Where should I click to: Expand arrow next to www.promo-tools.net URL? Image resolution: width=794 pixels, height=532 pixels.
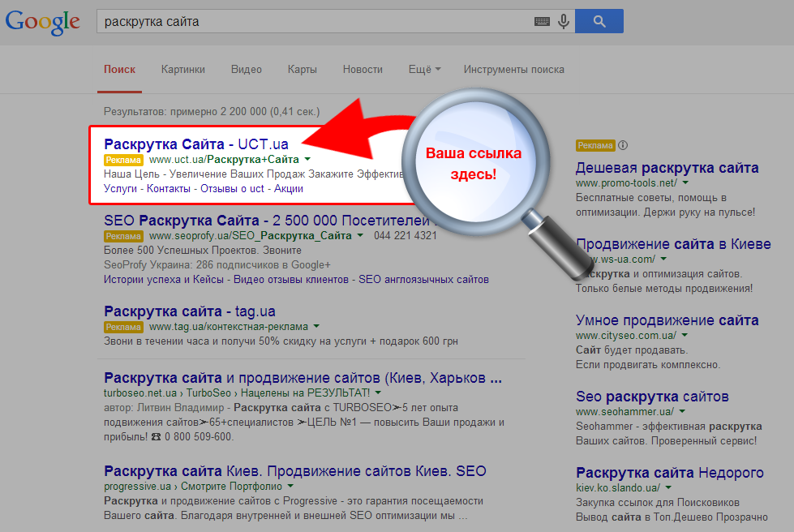click(x=685, y=182)
